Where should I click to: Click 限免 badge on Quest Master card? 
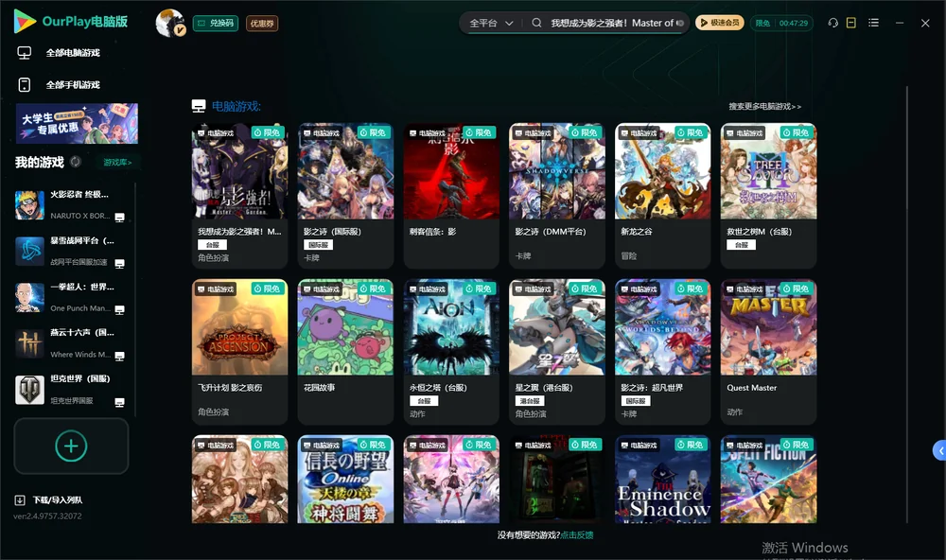point(797,289)
